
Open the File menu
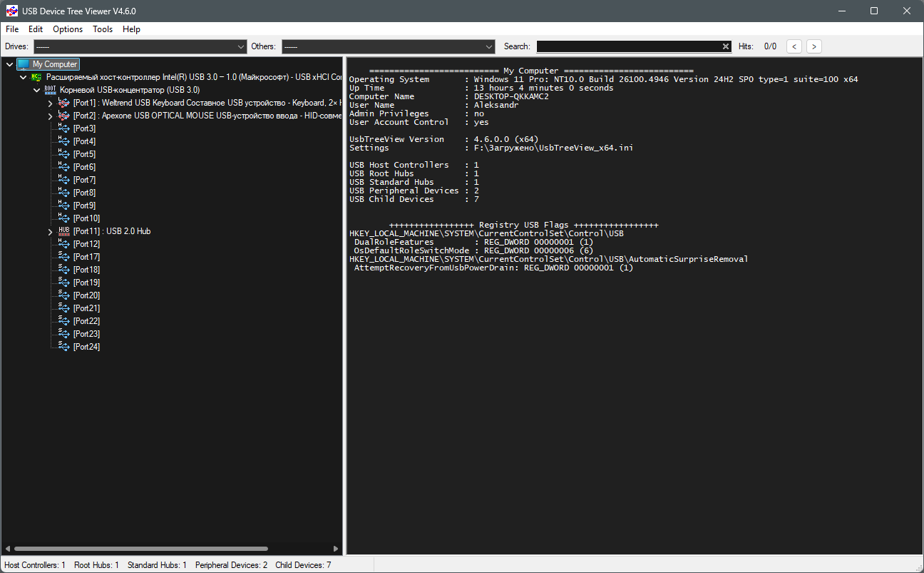(12, 29)
